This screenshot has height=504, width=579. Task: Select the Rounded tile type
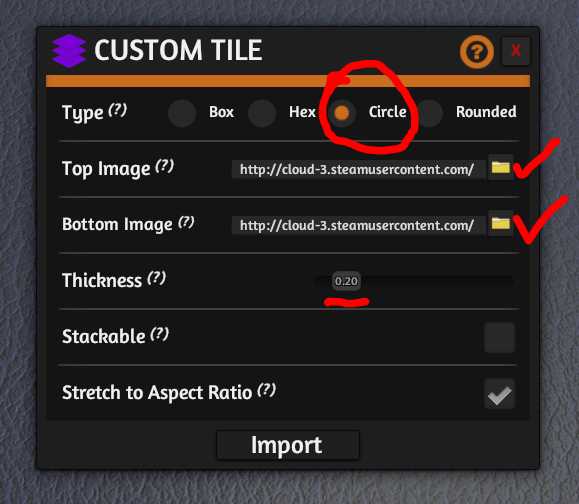[429, 113]
